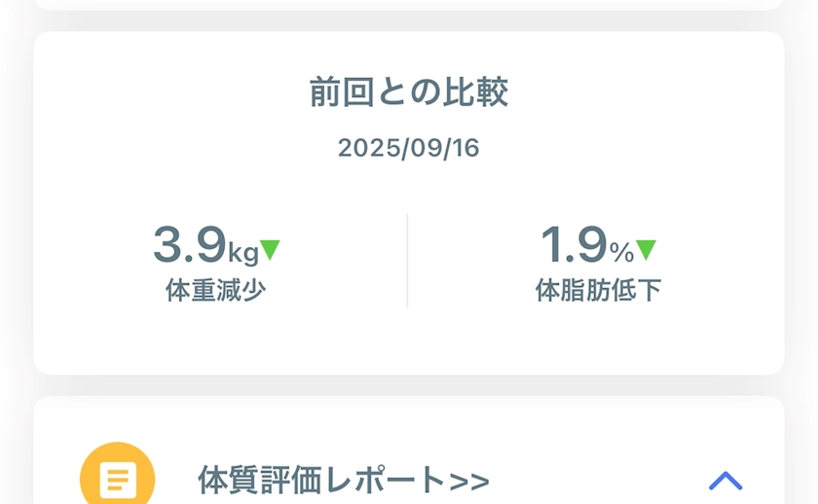Click the vertical divider between the two stats
818x504 pixels.
point(407,261)
